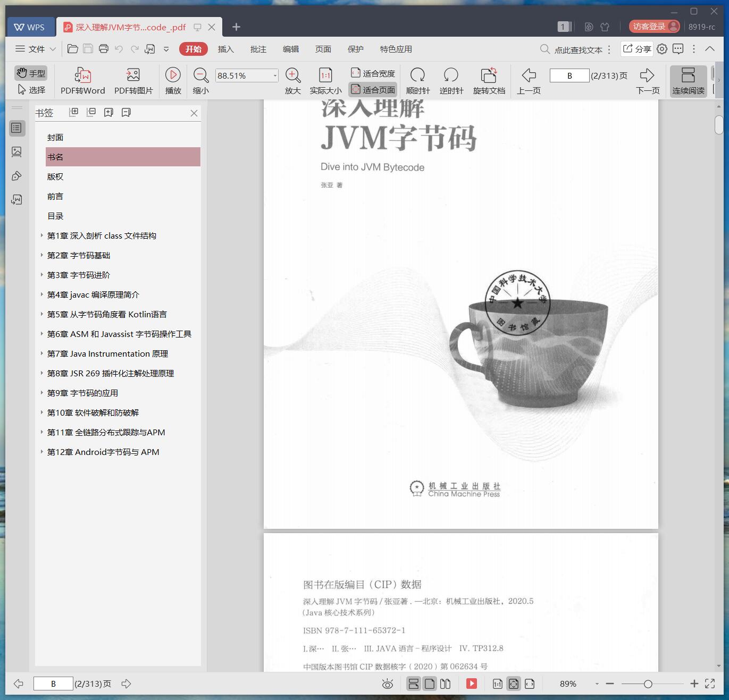Toggle 手型 hand tool mode

31,73
